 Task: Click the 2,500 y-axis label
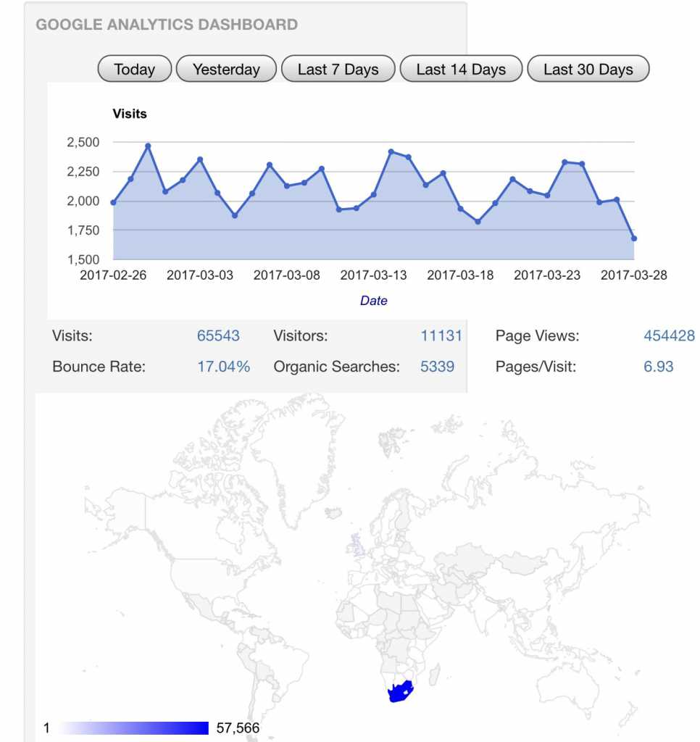click(x=83, y=142)
